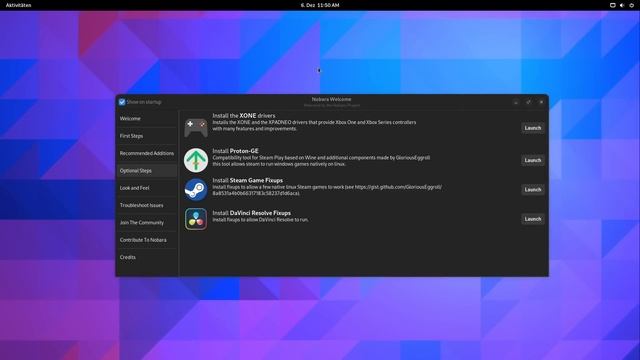Click the Install Proton-GE heading

236,151
